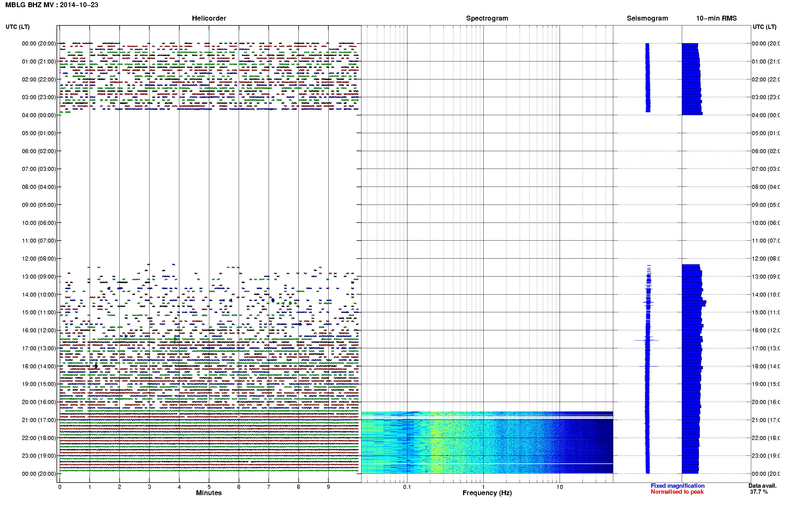Click the left '12:00 (08:00)' time label
This screenshot has width=812, height=508.
tap(39, 259)
